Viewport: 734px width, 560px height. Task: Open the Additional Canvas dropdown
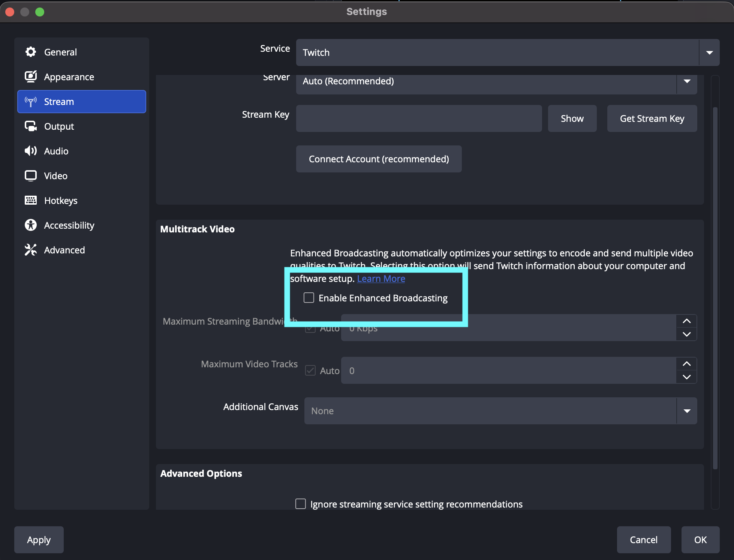click(x=501, y=411)
